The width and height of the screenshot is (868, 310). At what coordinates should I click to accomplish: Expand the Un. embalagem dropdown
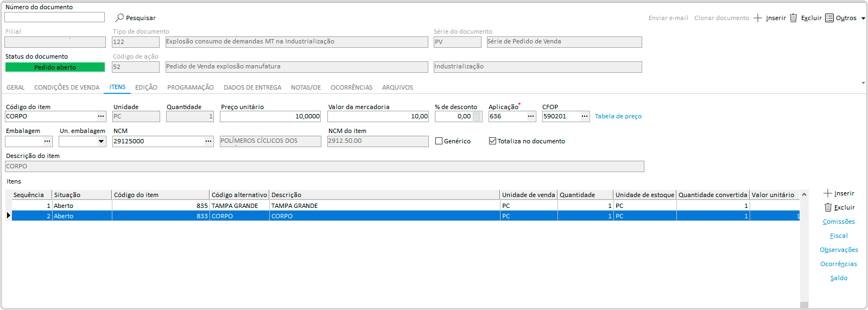101,141
